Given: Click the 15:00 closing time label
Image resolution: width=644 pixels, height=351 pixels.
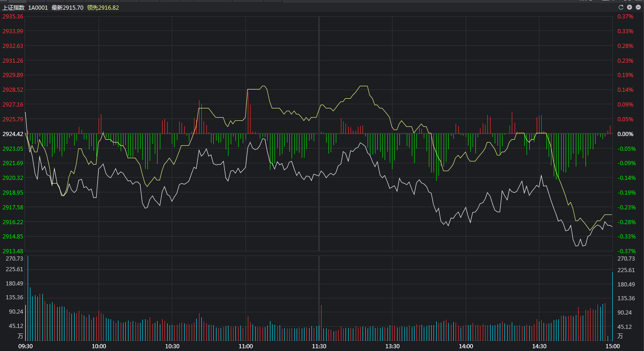Looking at the screenshot, I should coord(612,346).
